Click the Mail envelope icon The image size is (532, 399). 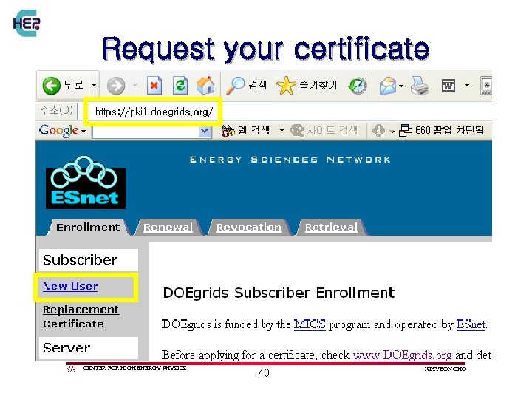click(388, 86)
